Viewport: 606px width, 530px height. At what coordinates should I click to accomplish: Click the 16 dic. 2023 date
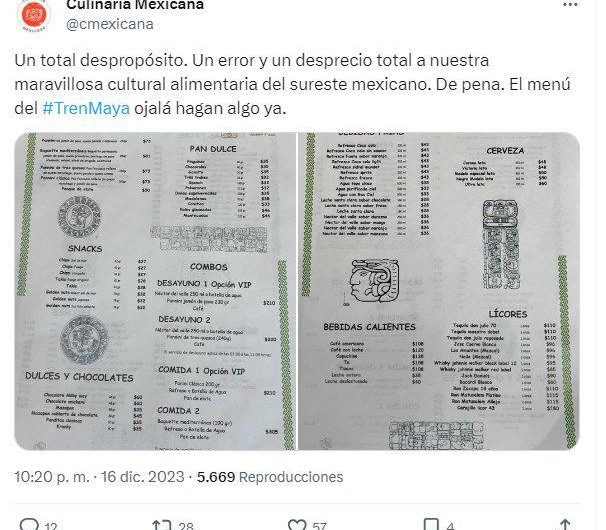(x=143, y=477)
